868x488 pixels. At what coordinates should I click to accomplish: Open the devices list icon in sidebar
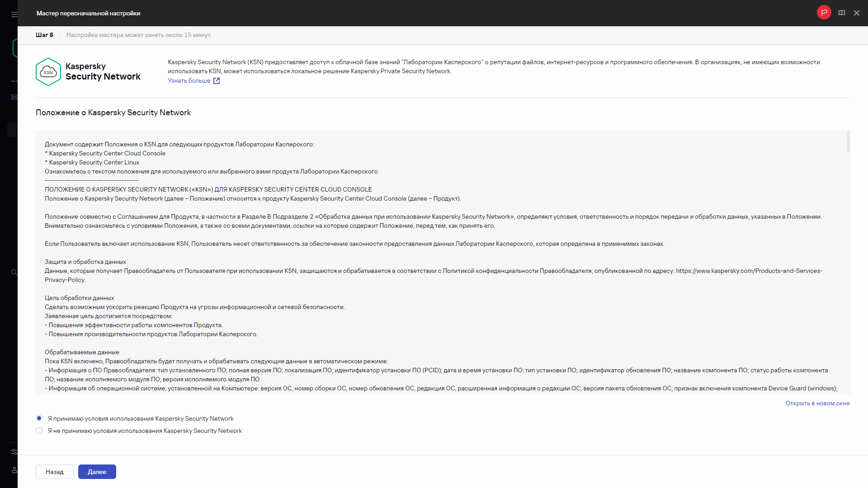[15, 97]
